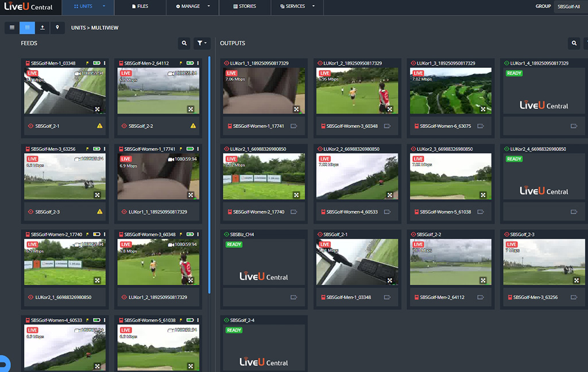Viewport: 588px width, 372px height.
Task: Click the LIVE badge on SBSGolf_2-1 output
Action: click(325, 245)
